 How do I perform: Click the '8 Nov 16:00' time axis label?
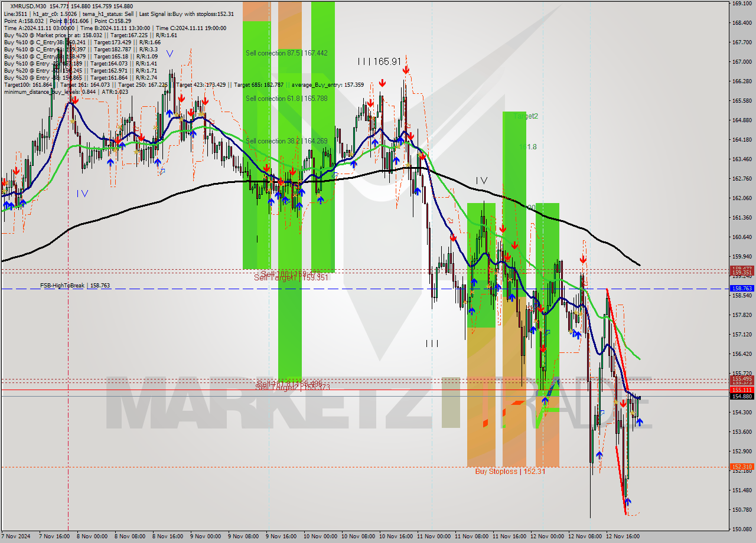(x=167, y=537)
